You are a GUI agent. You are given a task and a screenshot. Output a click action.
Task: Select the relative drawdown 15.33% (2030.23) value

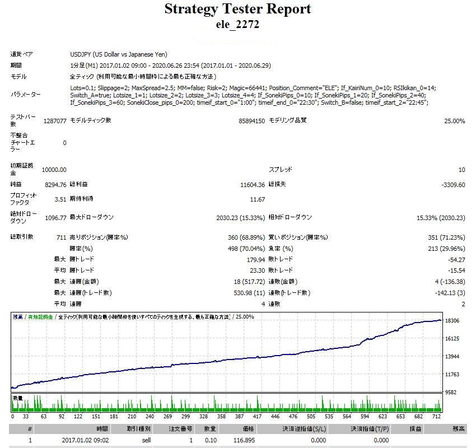coord(441,218)
